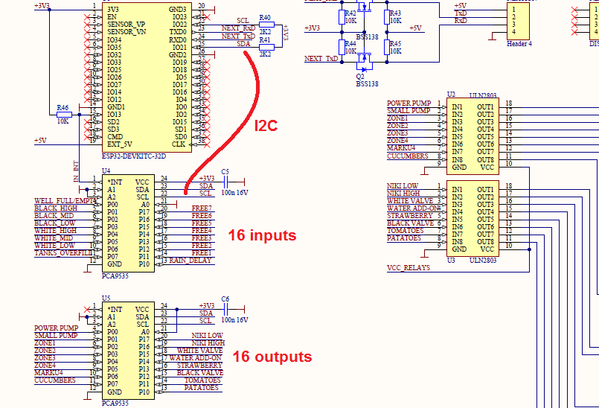Select resistor R44 10K
This screenshot has height=408, width=599.
[x=342, y=47]
